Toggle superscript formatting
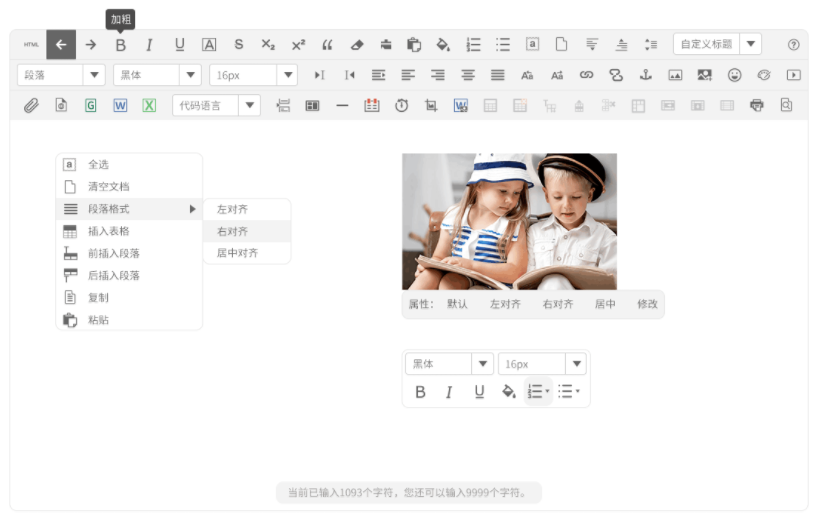Screen dimensions: 814x531 click(x=299, y=45)
